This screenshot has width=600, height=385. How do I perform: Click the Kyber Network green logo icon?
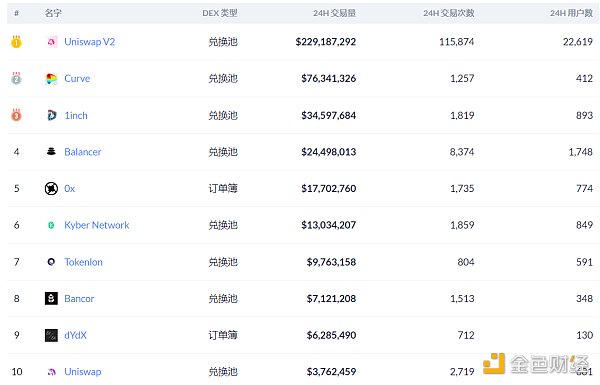coord(51,225)
